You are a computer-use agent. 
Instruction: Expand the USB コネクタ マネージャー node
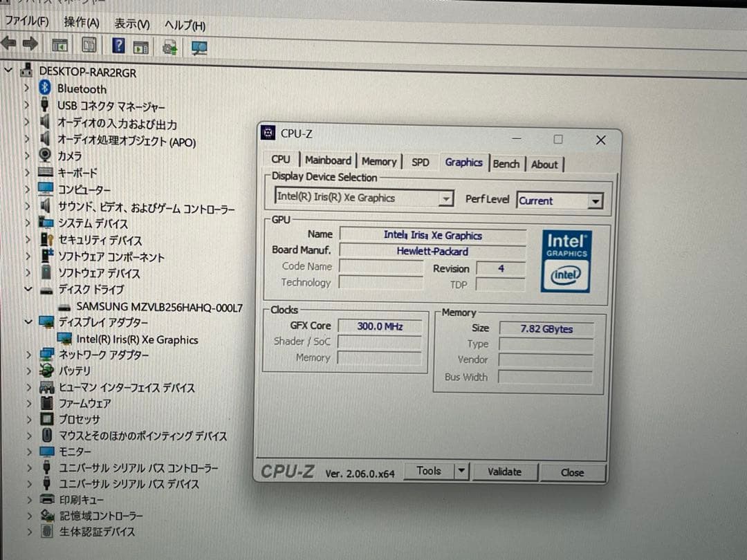(27, 105)
